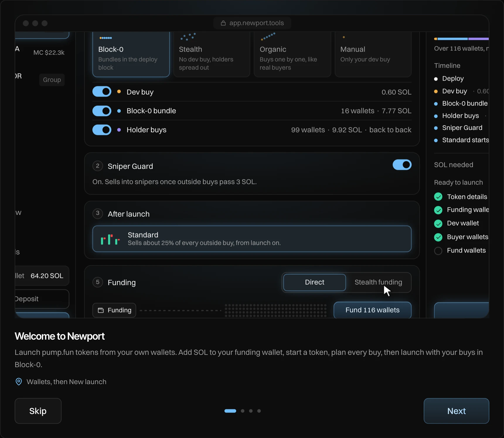Click the Fund 116 wallets button

372,310
